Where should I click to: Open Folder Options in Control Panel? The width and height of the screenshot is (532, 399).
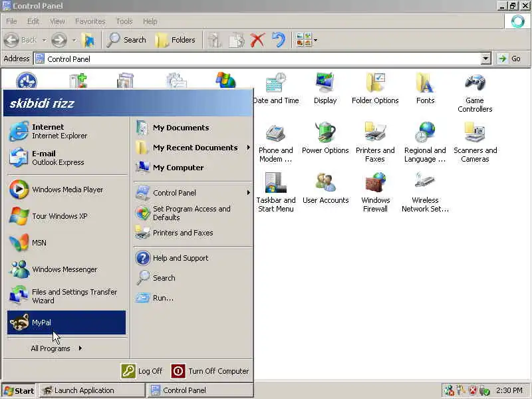coord(375,88)
